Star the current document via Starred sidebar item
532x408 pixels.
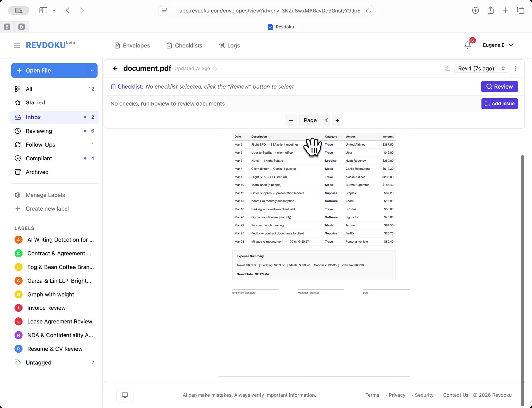(35, 102)
